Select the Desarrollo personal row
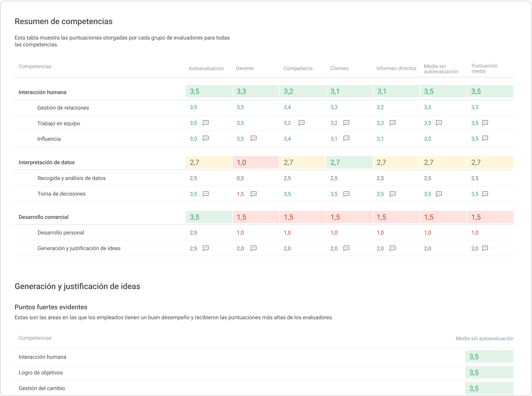532x396 pixels. click(x=61, y=232)
